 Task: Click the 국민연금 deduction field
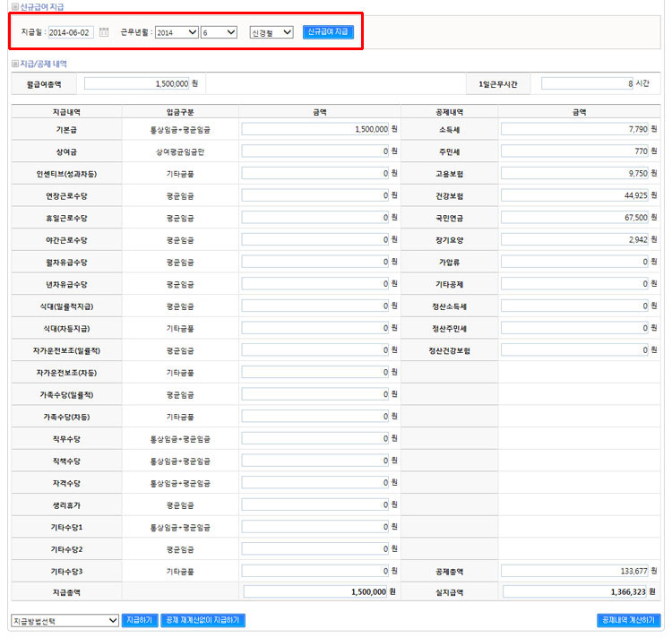(574, 217)
